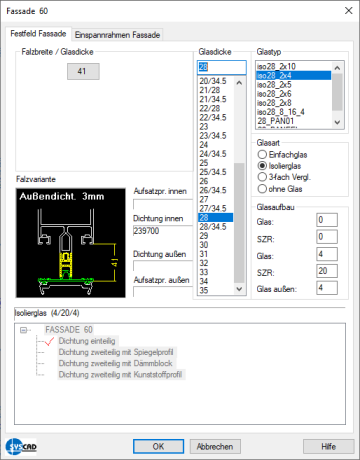Confirm the dialog with the OK button
Image resolution: width=360 pixels, height=460 pixels.
click(158, 446)
